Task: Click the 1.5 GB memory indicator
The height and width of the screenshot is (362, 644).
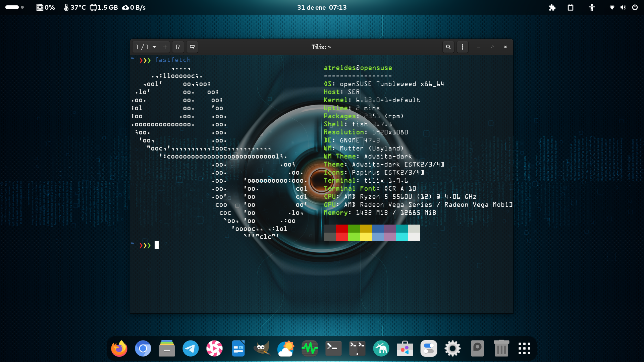Action: (x=104, y=7)
